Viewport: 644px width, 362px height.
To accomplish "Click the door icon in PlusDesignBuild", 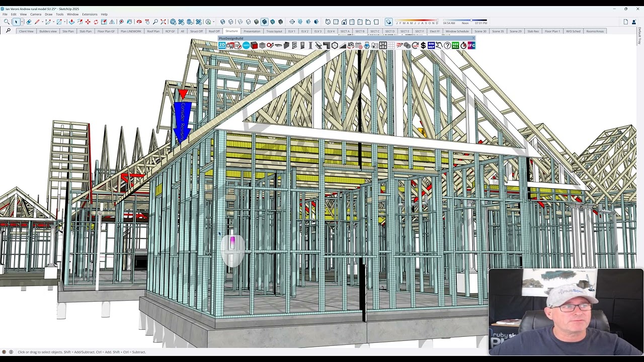I will pyautogui.click(x=302, y=45).
